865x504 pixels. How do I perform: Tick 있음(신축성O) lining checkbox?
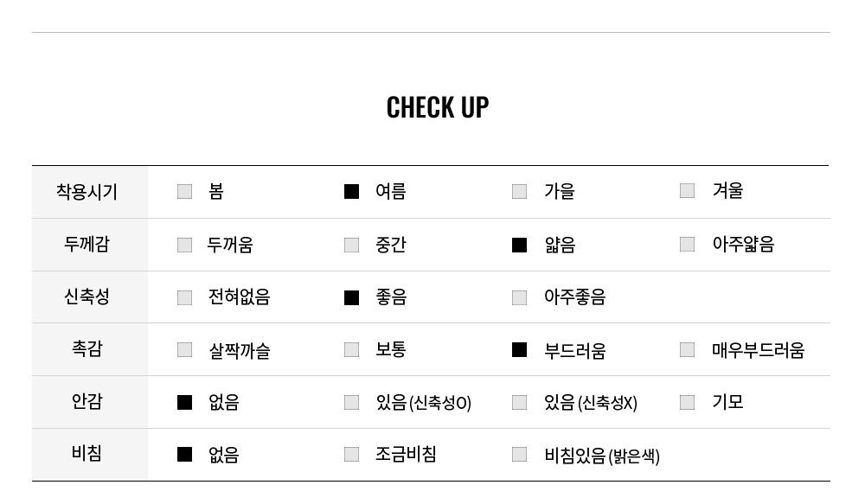coord(351,403)
